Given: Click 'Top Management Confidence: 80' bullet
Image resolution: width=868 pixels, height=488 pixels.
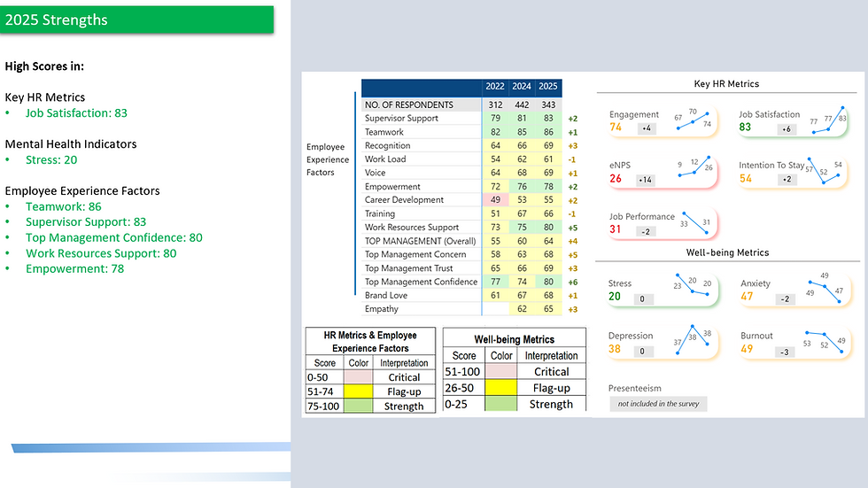Looking at the screenshot, I should [x=114, y=237].
